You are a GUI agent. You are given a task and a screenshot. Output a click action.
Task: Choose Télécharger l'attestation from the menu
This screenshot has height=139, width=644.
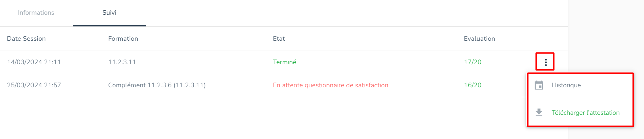pyautogui.click(x=585, y=113)
